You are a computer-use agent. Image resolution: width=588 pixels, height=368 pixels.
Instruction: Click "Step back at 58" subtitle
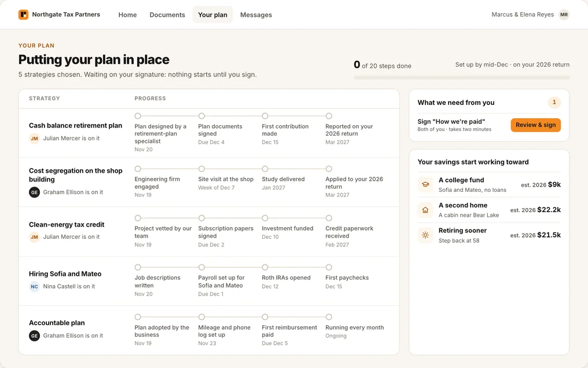[459, 241]
